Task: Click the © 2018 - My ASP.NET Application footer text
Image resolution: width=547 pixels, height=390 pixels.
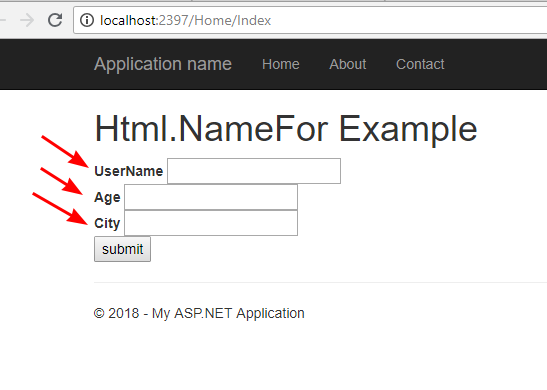Action: coord(199,313)
